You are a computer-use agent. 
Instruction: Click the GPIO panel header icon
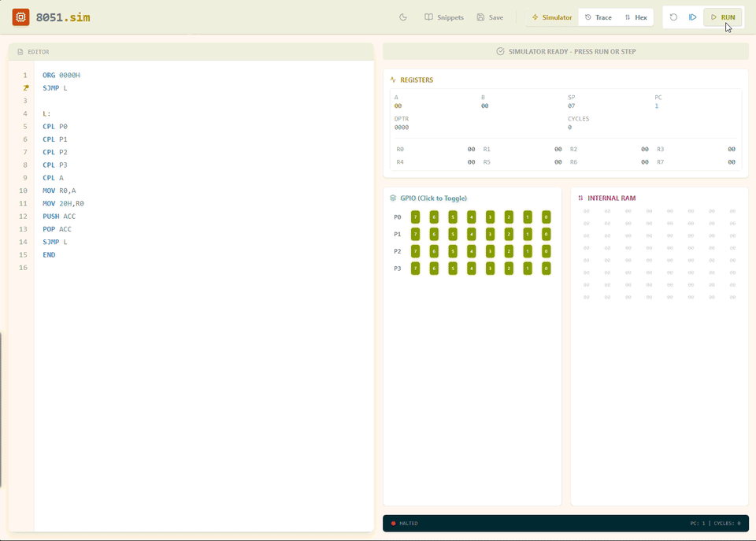pyautogui.click(x=393, y=198)
